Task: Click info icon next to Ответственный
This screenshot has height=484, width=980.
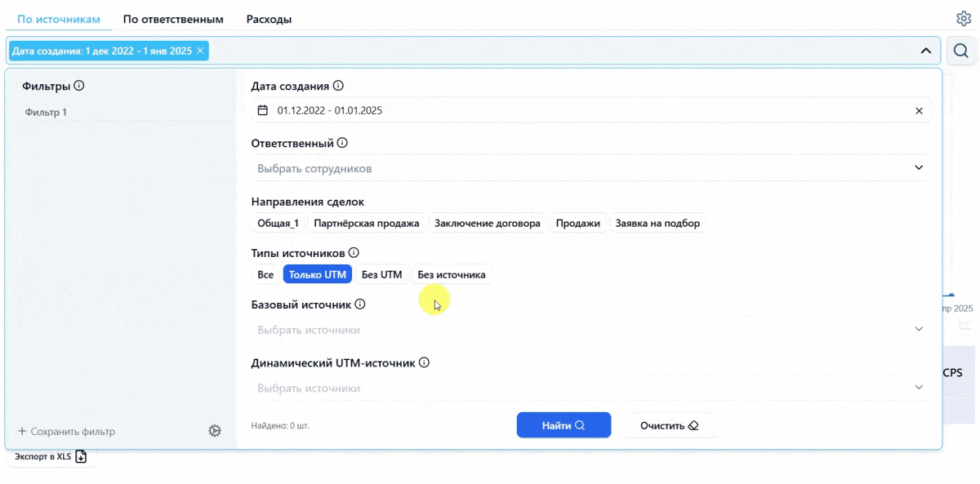Action: pos(342,143)
